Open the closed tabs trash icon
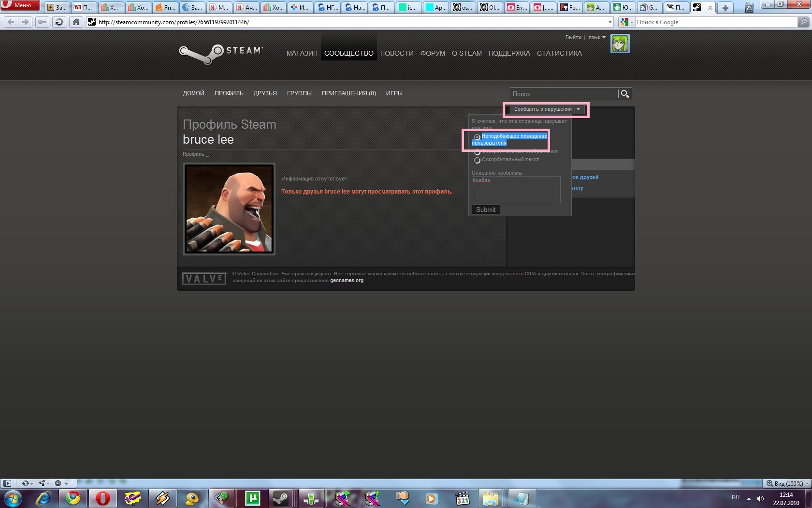812x508 pixels. click(x=749, y=7)
